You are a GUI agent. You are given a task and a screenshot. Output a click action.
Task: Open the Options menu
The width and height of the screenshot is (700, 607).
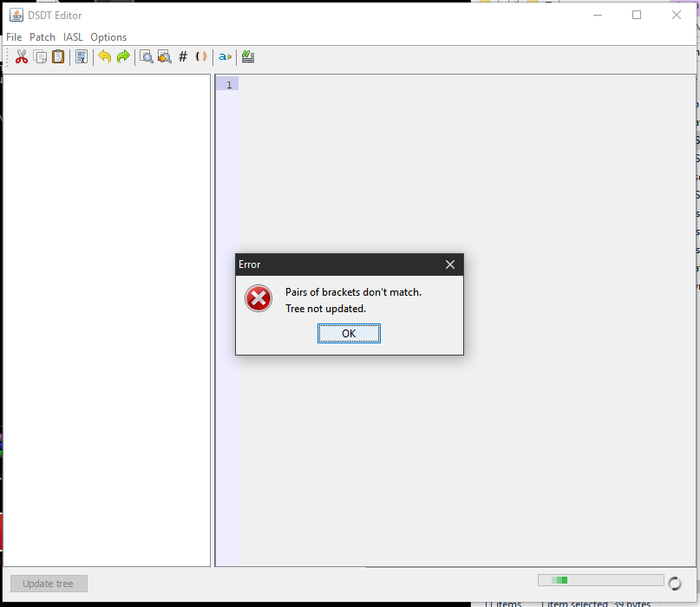click(108, 37)
